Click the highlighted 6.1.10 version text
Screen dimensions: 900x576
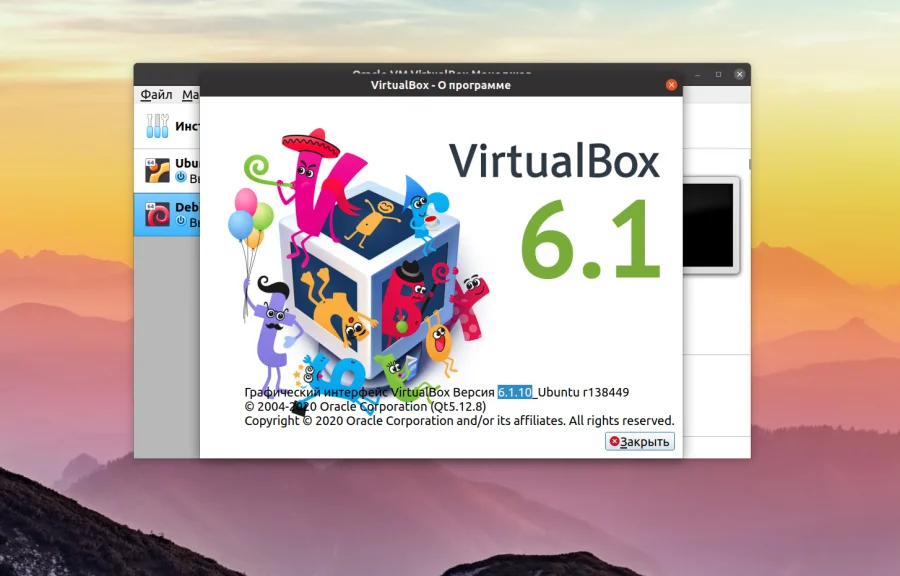pyautogui.click(x=514, y=391)
